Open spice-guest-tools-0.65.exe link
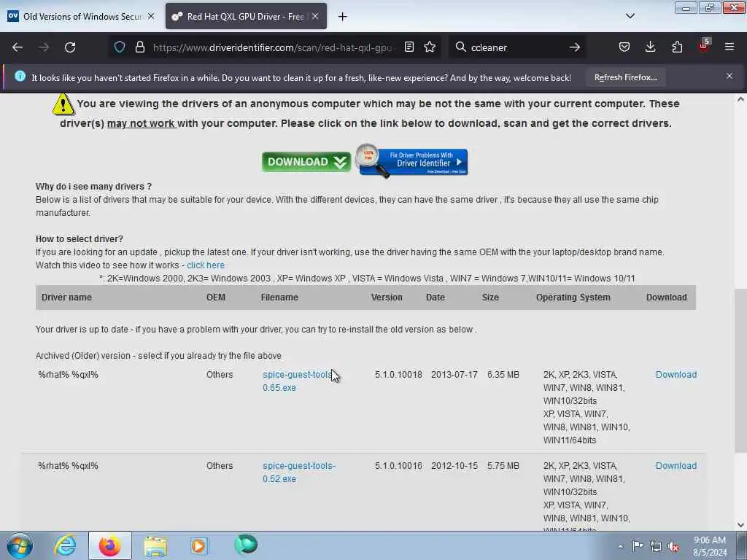747x560 pixels. click(x=297, y=381)
